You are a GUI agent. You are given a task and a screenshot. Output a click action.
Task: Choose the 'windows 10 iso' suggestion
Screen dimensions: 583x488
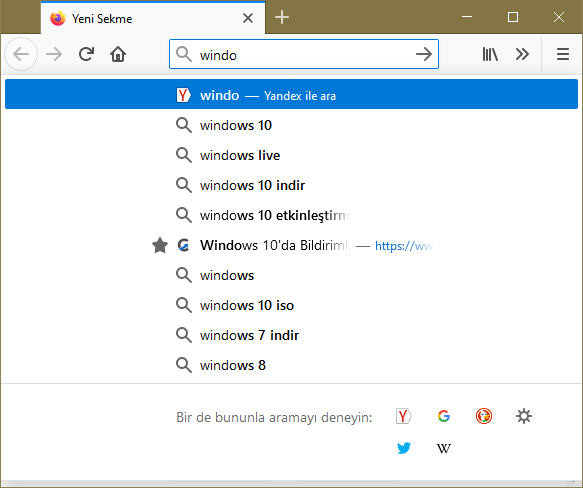(x=292, y=305)
